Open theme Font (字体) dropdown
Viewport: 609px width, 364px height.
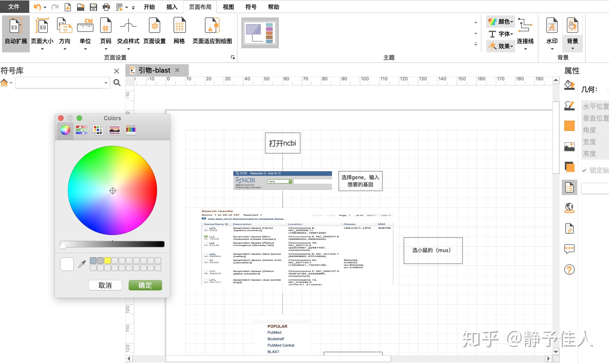pyautogui.click(x=500, y=34)
